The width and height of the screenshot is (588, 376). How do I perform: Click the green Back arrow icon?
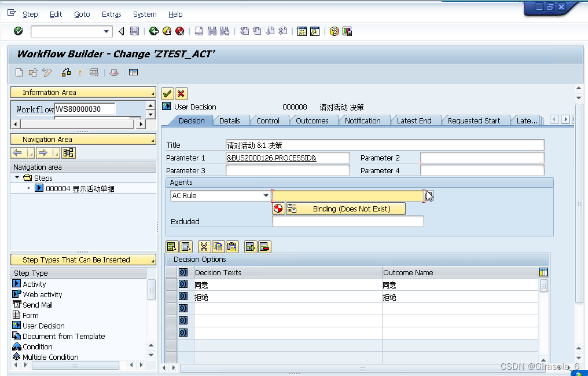coord(154,31)
